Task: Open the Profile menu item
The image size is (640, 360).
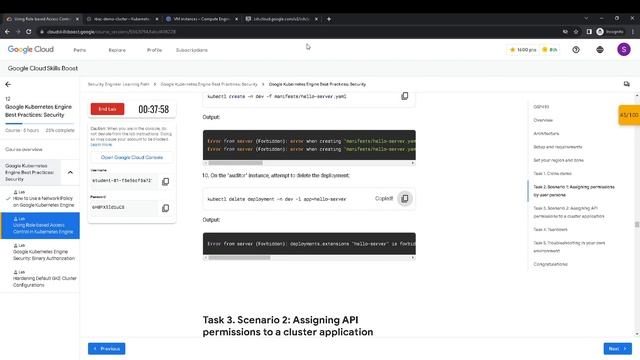Action: [154, 50]
